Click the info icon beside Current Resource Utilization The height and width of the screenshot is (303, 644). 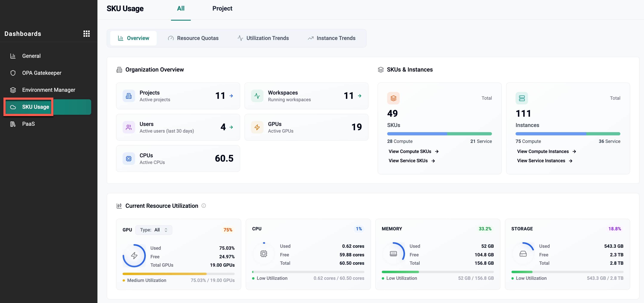[203, 206]
